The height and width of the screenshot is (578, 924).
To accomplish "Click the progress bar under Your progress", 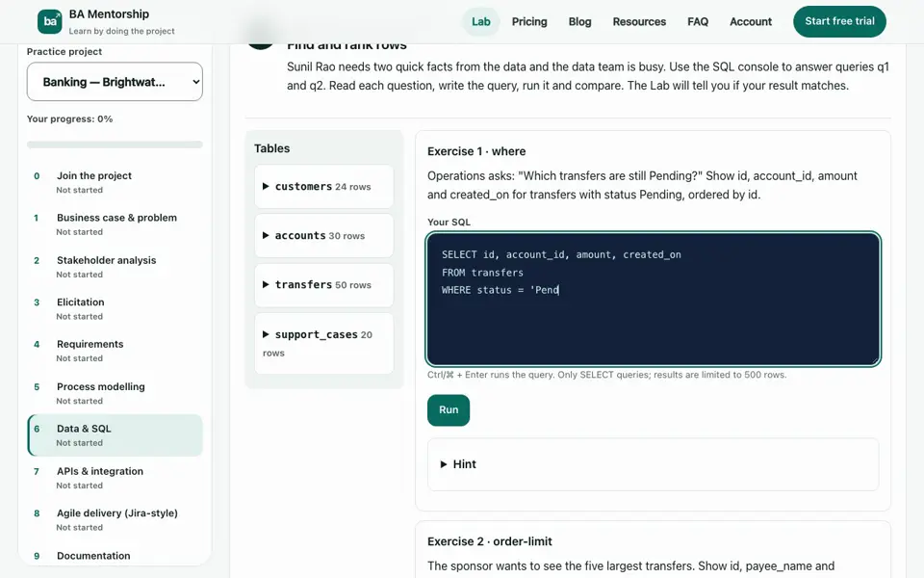I will tap(115, 144).
